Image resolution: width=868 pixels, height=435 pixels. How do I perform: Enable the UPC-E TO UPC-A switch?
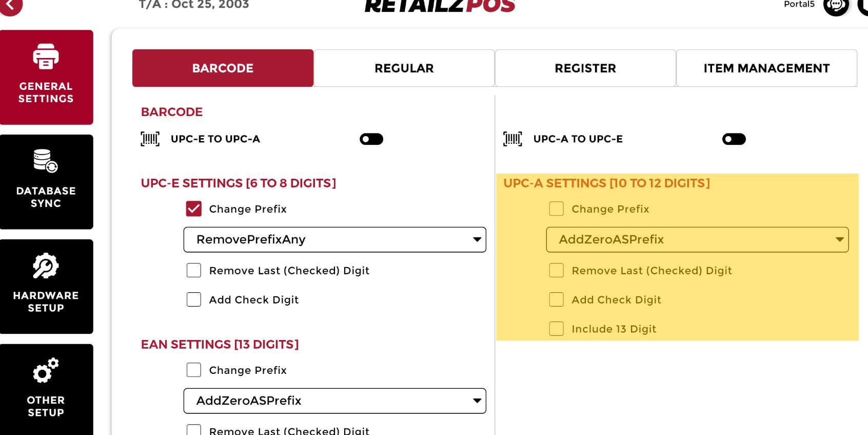click(371, 139)
